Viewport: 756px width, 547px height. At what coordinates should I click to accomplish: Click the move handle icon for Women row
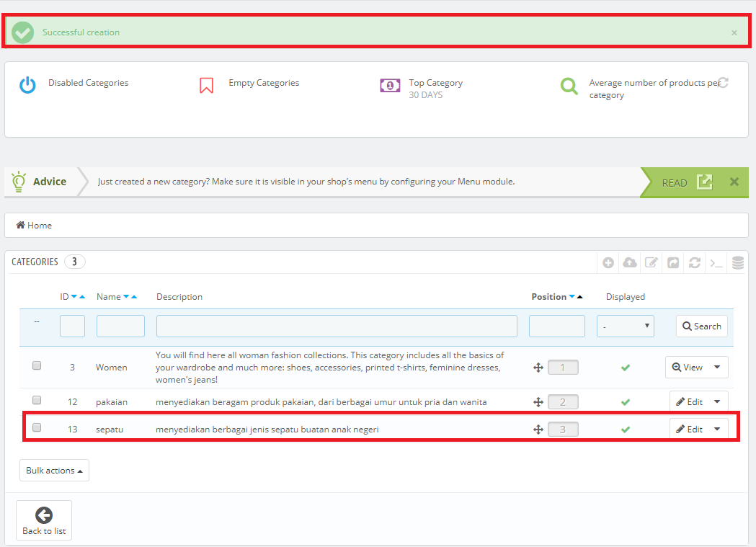[538, 368]
